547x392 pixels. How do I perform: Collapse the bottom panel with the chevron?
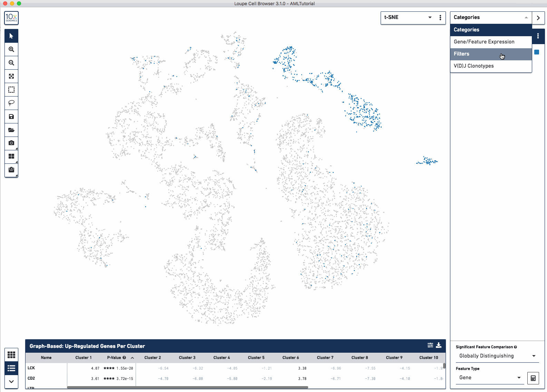(x=11, y=382)
